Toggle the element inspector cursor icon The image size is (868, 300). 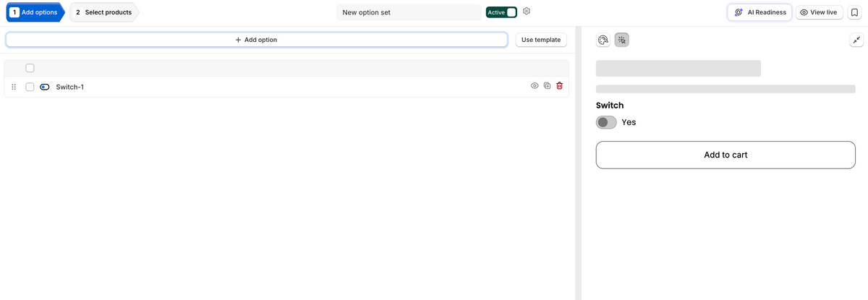(x=622, y=40)
